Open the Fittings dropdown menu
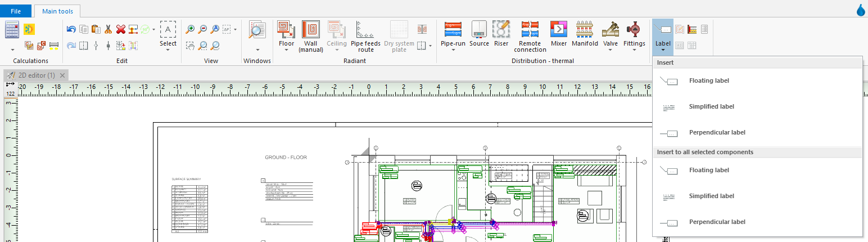This screenshot has width=868, height=242. 634,50
